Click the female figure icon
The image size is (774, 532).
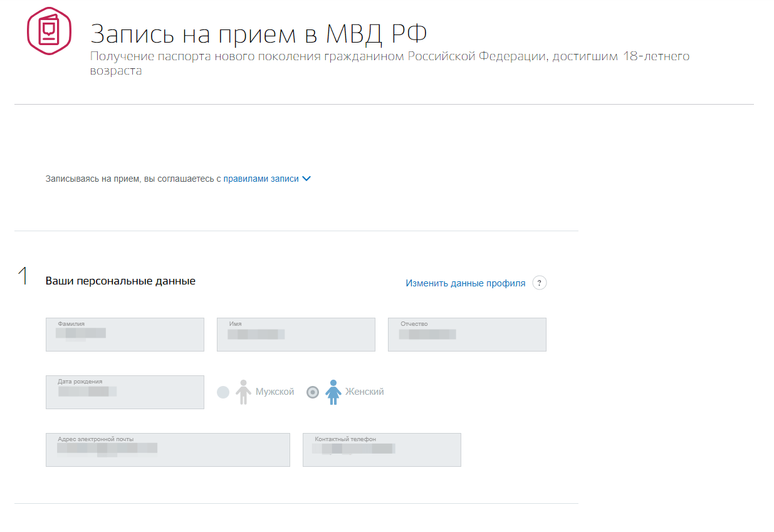click(333, 392)
